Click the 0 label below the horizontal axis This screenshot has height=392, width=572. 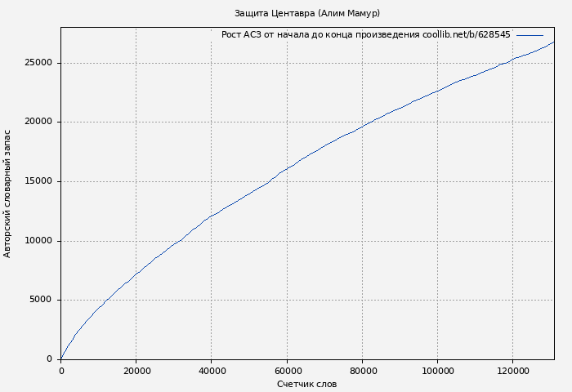[61, 371]
